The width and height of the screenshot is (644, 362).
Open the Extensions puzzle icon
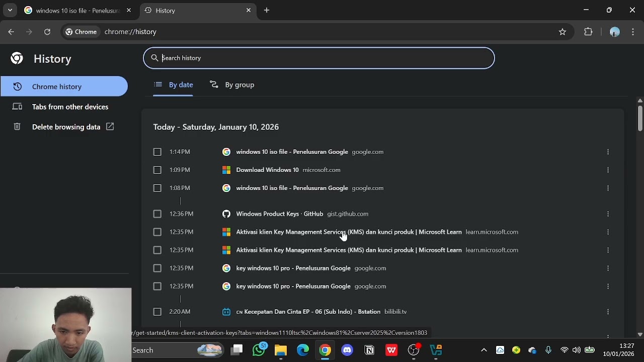[588, 32]
